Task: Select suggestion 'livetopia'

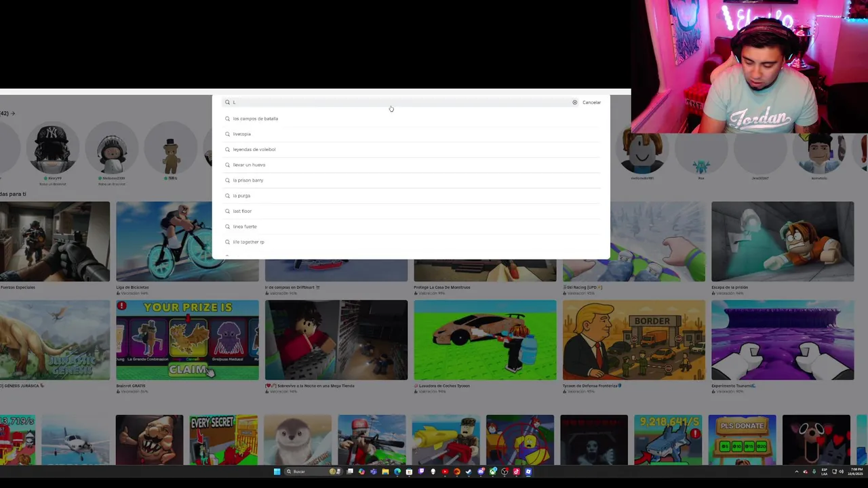Action: point(412,134)
